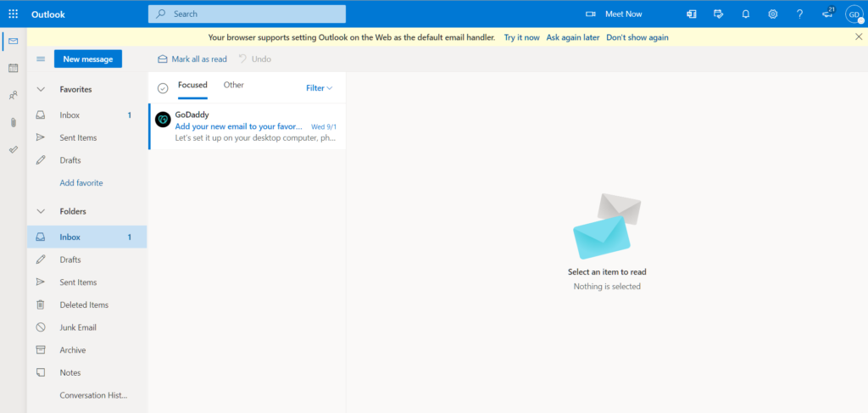Open the GoDaddy email message
Image resolution: width=868 pixels, height=413 pixels.
point(247,126)
